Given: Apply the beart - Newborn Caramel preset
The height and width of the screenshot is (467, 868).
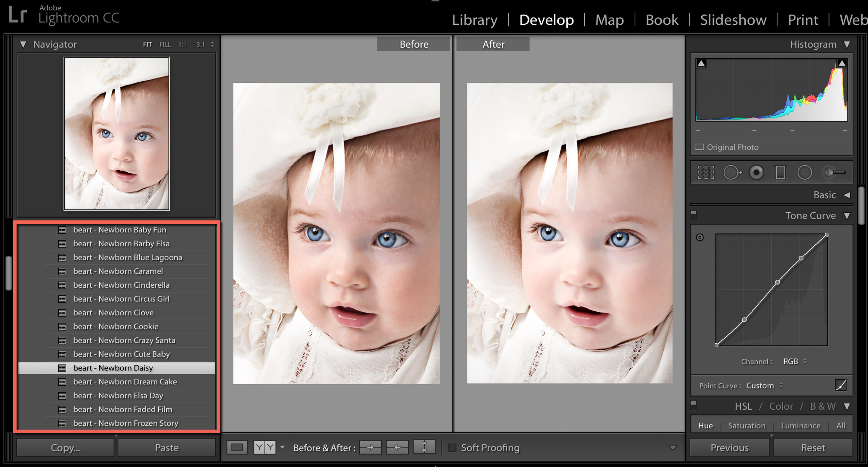Looking at the screenshot, I should coord(118,271).
